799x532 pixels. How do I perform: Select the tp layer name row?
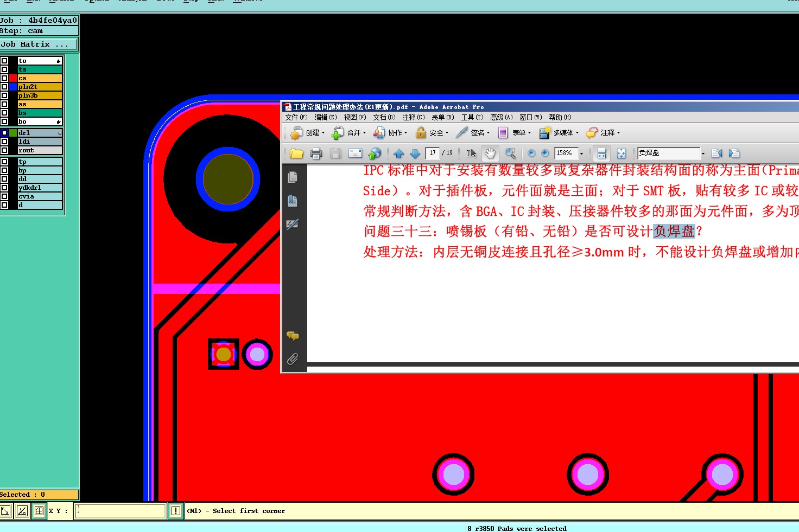pos(40,162)
